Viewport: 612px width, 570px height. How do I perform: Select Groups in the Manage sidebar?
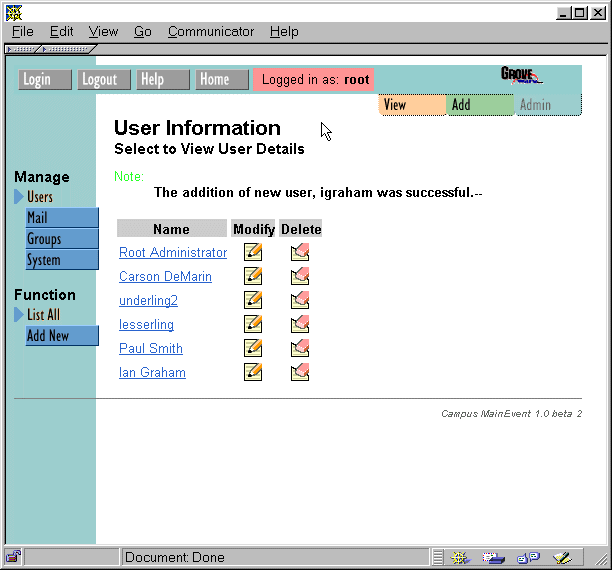pos(62,239)
